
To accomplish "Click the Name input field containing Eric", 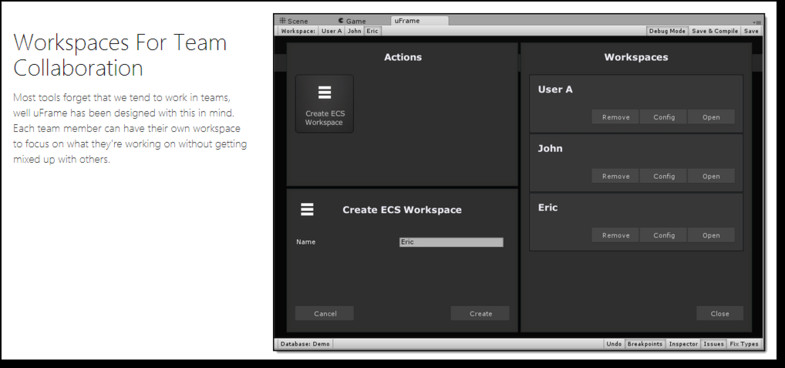I will [451, 242].
